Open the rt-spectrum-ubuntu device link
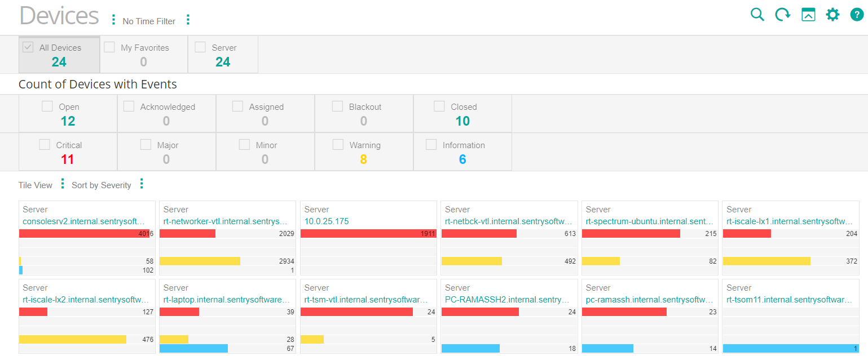 click(649, 221)
